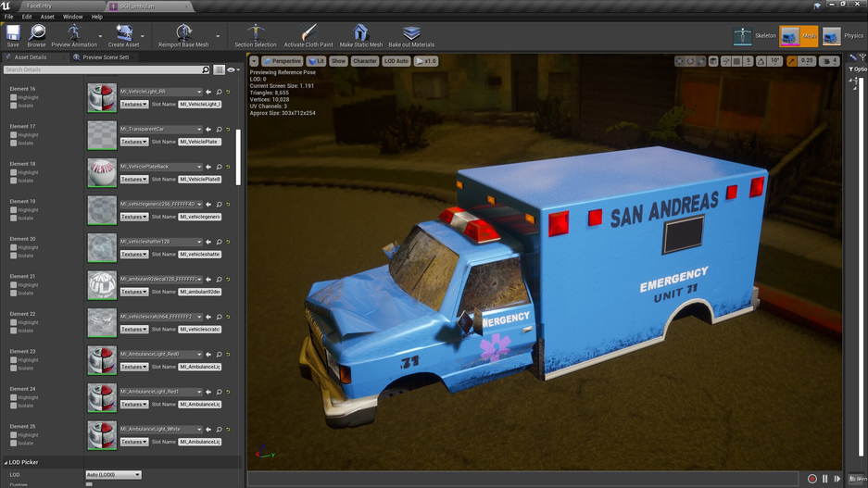This screenshot has height=488, width=868.
Task: Click the MI_AmbulanceLight_Red0 material thumbnail
Action: tap(102, 360)
